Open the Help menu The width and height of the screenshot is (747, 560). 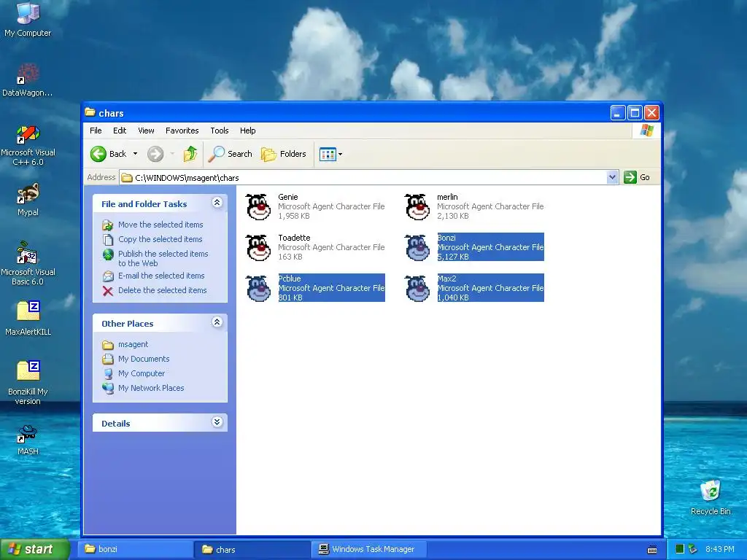248,131
